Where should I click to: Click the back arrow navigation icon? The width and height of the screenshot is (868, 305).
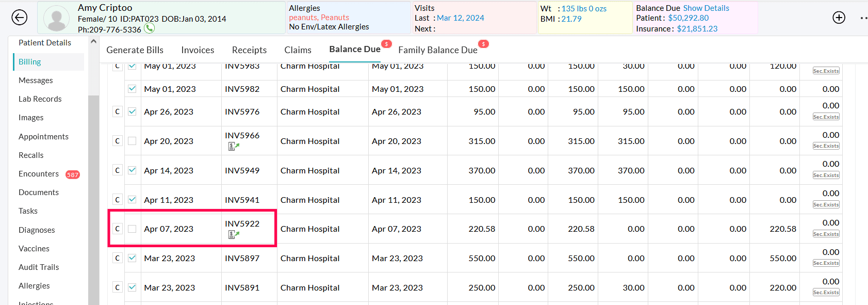pyautogui.click(x=20, y=17)
